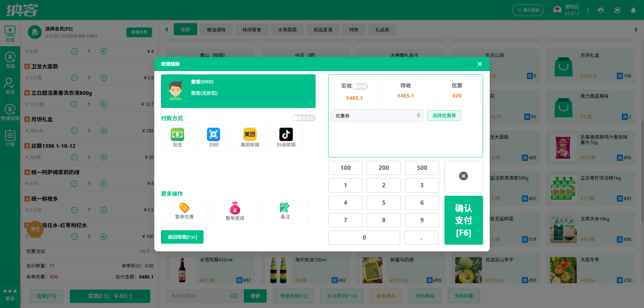Click the 100 quick amount key
Screen dimensions: 644x308
[x=345, y=168]
